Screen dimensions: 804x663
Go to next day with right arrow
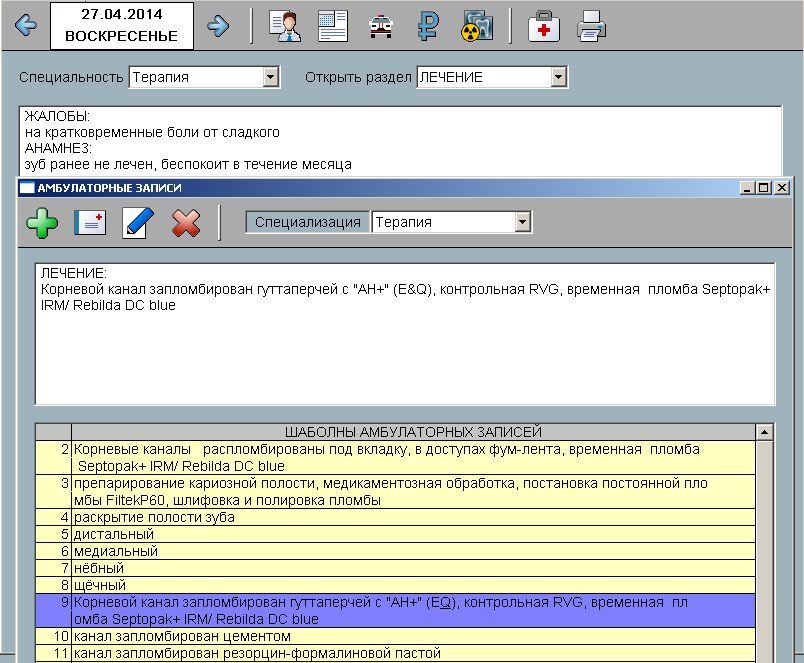[218, 26]
